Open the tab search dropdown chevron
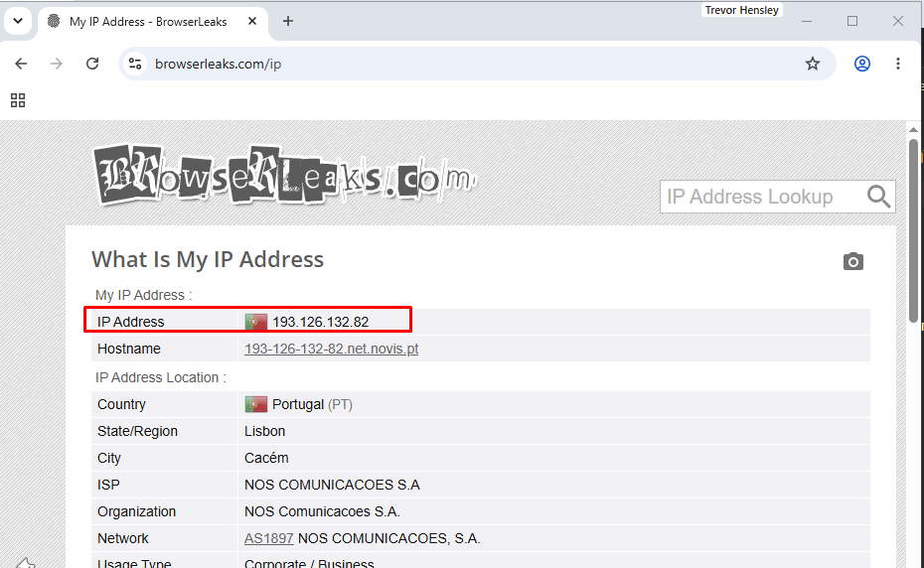Screen dimensions: 924x568 (18, 21)
